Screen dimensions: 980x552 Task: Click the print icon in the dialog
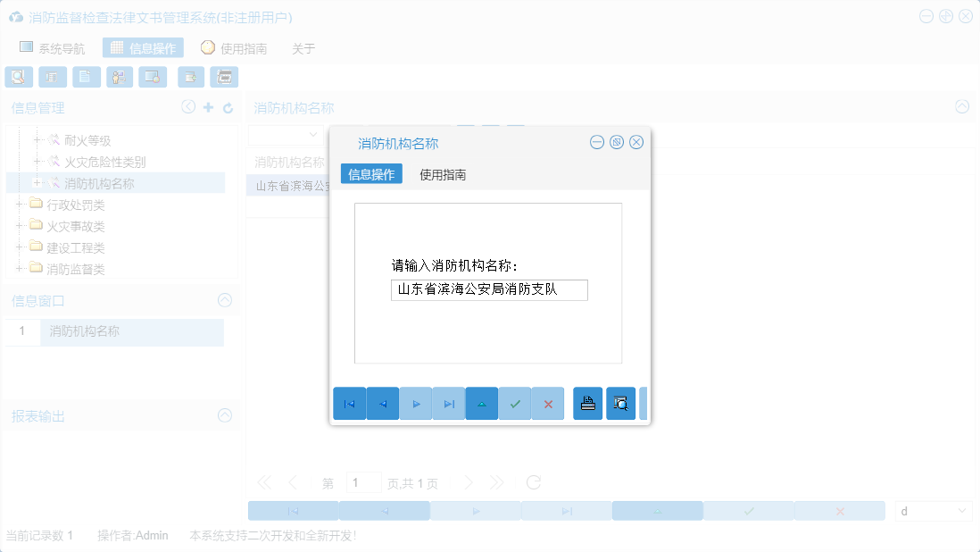[587, 403]
